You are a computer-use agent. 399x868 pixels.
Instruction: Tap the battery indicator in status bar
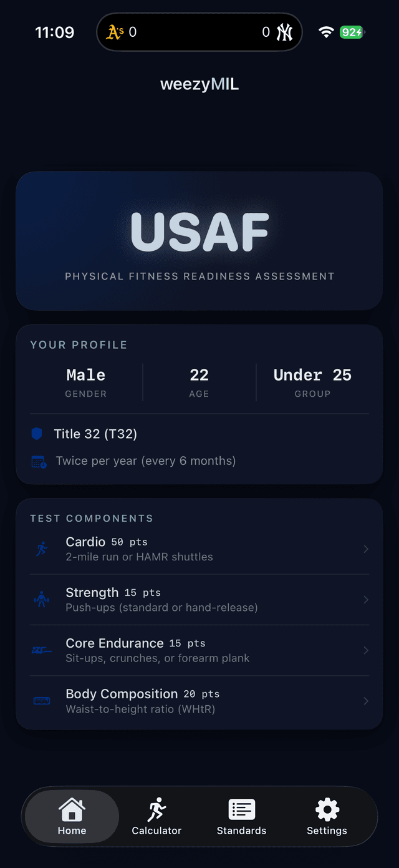(x=352, y=32)
